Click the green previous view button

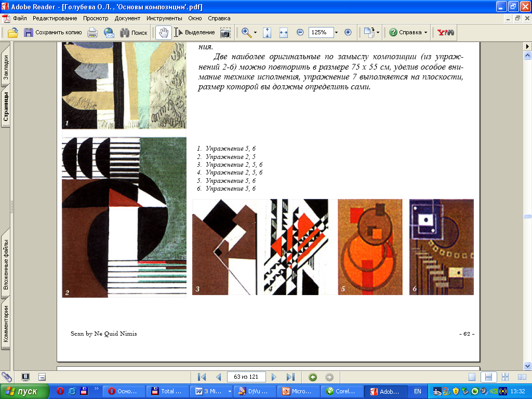point(313,377)
